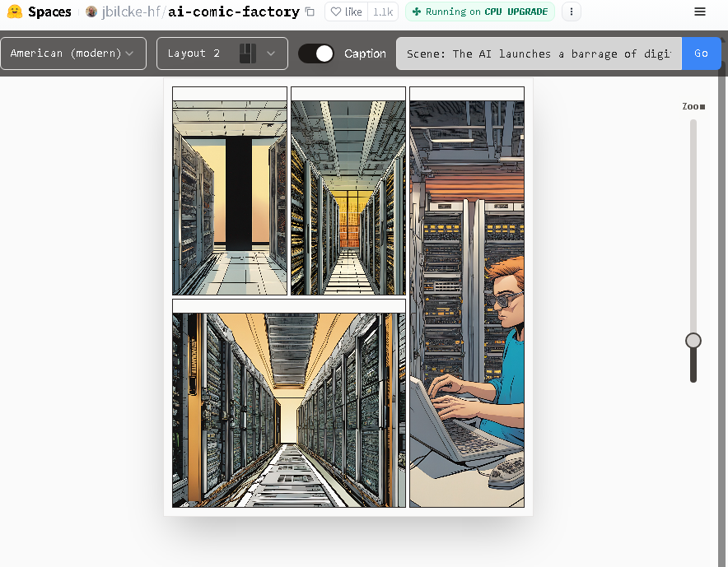
Task: Select the black pillar server room panel
Action: coord(230,198)
